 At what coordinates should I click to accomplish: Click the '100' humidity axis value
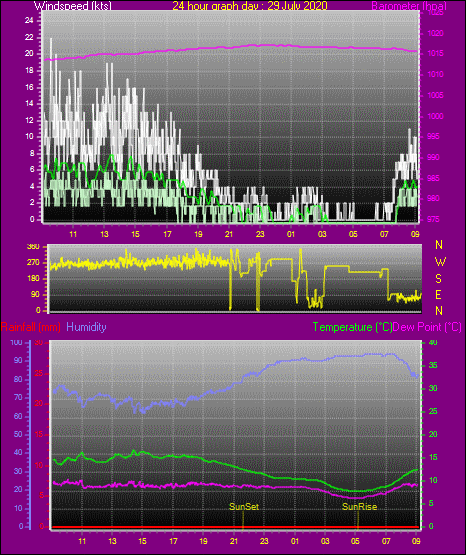click(17, 342)
